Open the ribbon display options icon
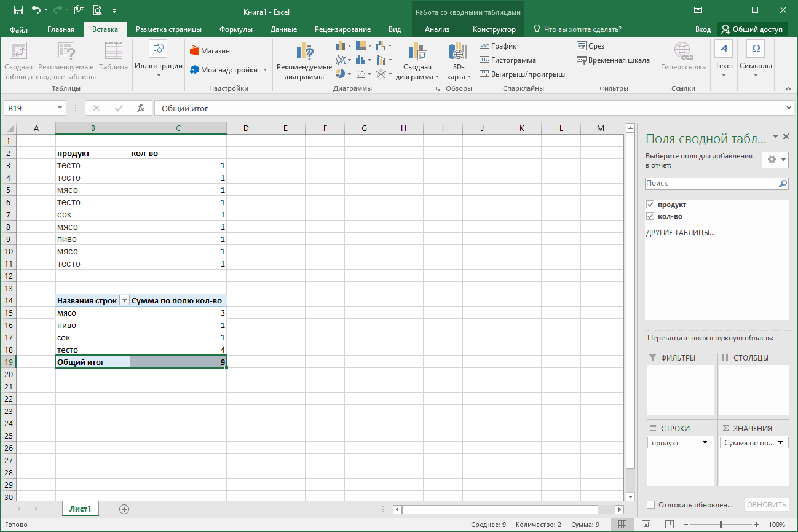This screenshot has width=798, height=532. 698,10
